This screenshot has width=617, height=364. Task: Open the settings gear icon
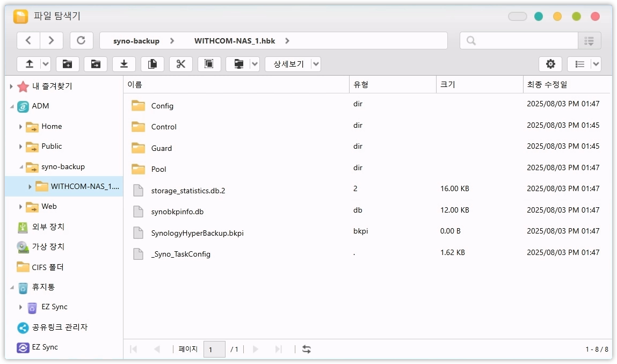click(x=550, y=64)
